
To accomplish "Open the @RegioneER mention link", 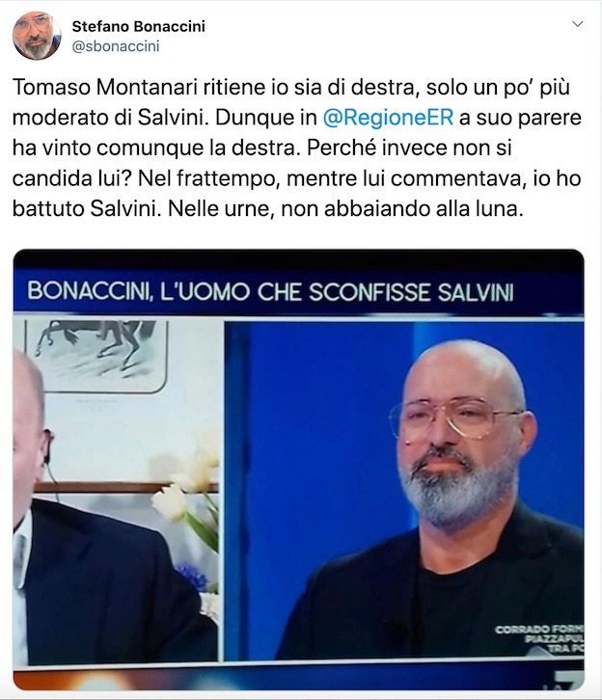I will (388, 118).
